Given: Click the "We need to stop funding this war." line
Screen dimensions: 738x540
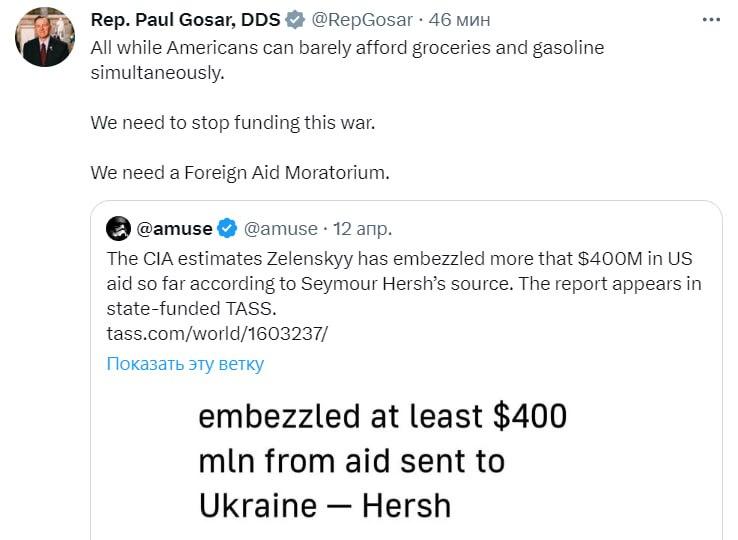Looking at the screenshot, I should click(x=225, y=122).
